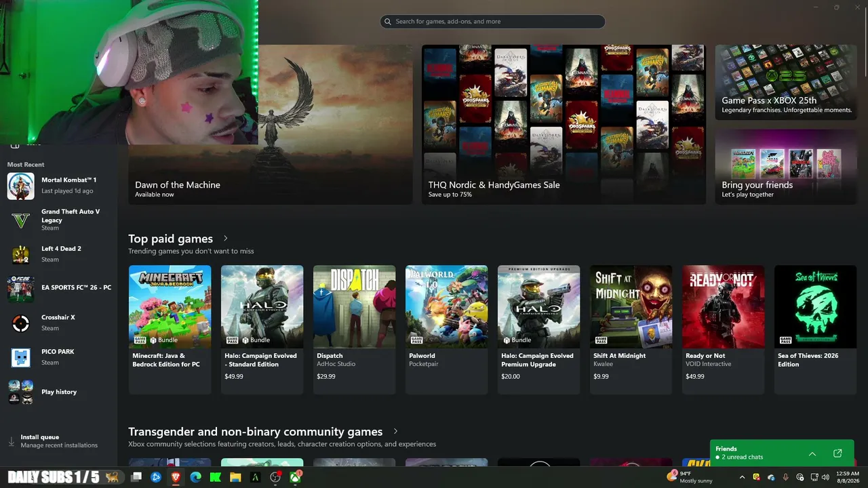Open the Dispatch game card
The image size is (868, 488).
(354, 330)
